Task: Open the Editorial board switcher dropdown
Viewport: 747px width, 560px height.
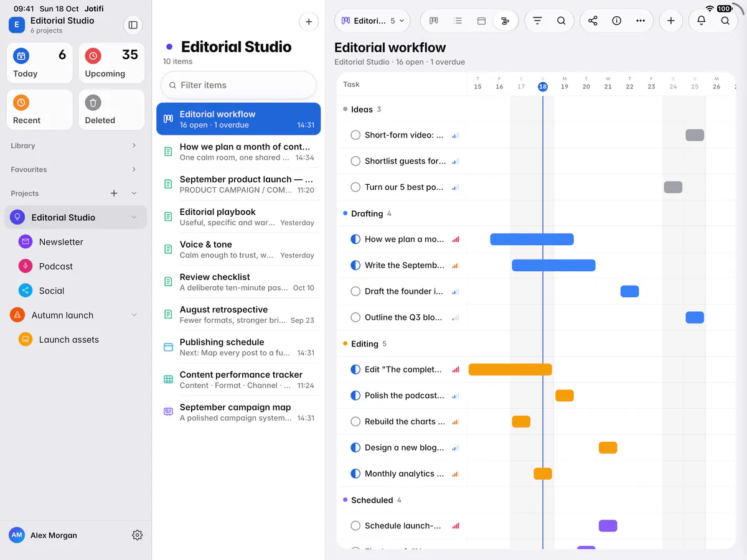Action: click(x=372, y=21)
